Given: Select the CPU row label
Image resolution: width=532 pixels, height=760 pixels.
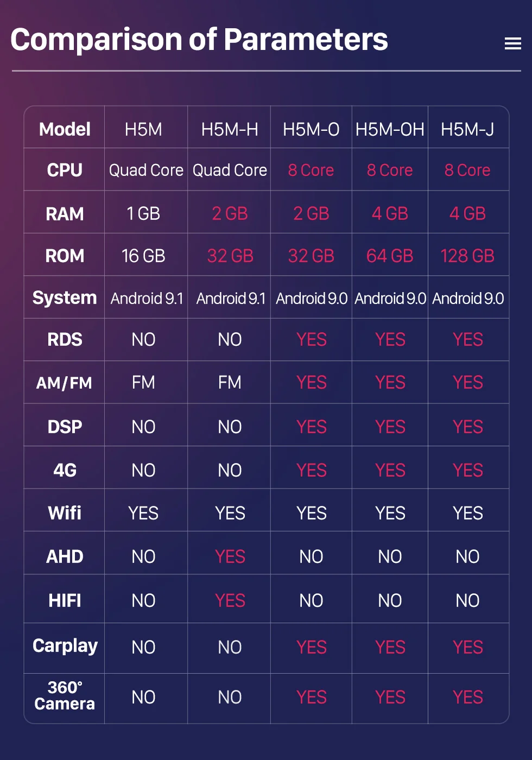Looking at the screenshot, I should tap(65, 170).
